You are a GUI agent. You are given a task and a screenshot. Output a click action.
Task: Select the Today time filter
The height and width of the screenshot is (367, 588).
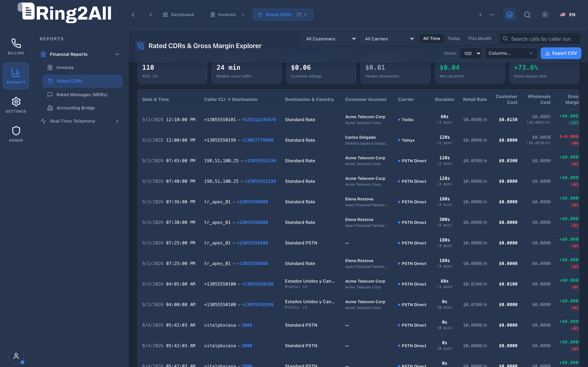pyautogui.click(x=454, y=39)
